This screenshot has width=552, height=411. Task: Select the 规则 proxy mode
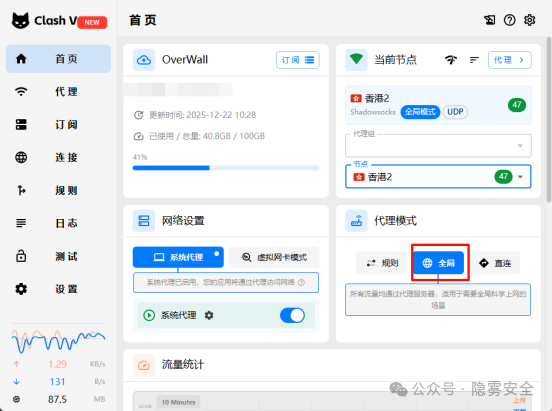(x=382, y=263)
